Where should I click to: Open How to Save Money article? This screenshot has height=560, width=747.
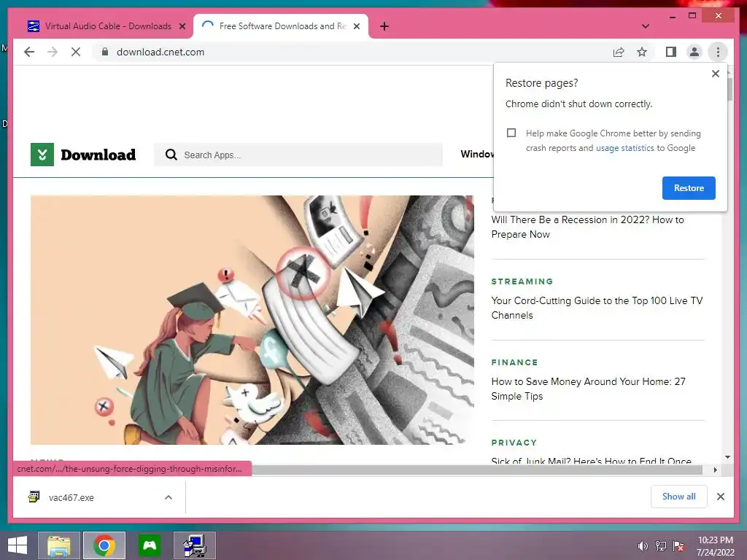click(589, 389)
